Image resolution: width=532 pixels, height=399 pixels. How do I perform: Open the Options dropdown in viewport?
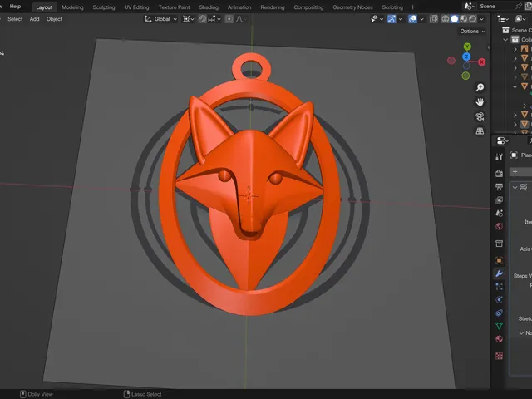pos(473,32)
